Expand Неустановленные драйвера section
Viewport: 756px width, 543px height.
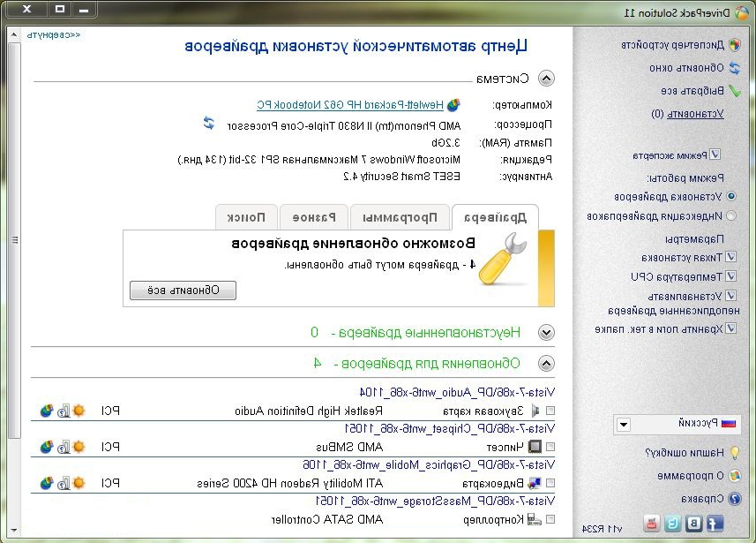[546, 333]
